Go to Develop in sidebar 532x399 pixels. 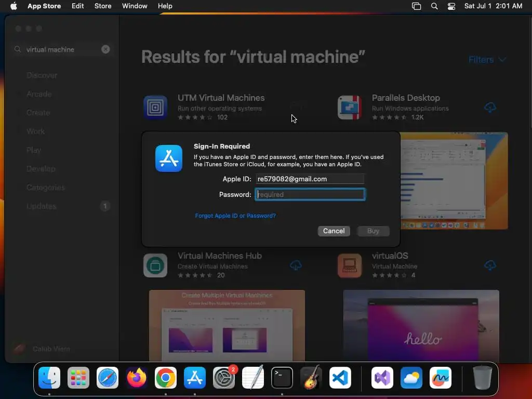click(41, 169)
